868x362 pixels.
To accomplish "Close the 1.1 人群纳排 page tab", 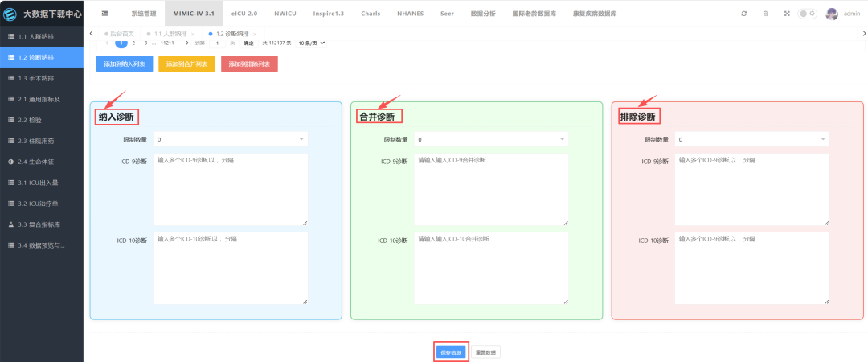I will [193, 35].
